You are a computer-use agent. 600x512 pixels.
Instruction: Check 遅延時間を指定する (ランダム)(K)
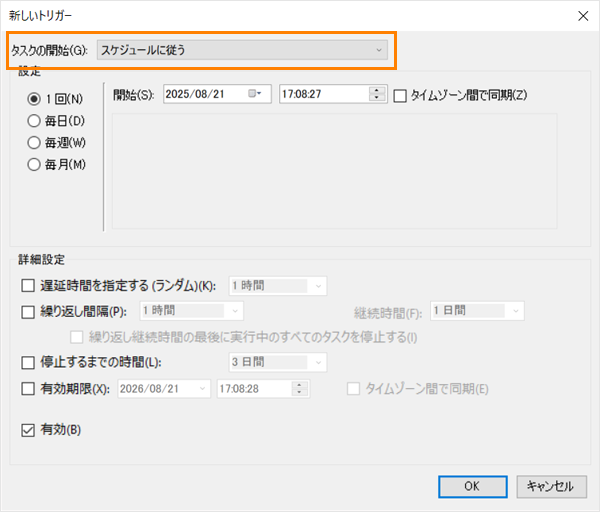point(28,285)
